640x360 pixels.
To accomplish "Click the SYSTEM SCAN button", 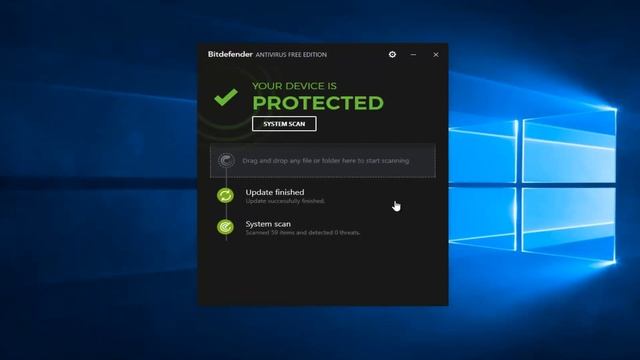I will (x=284, y=124).
